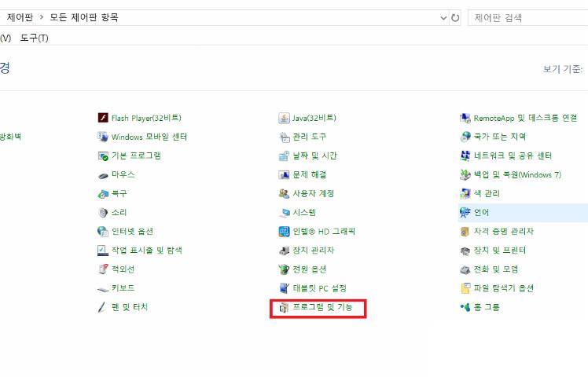Open the 시스템 icon

285,213
